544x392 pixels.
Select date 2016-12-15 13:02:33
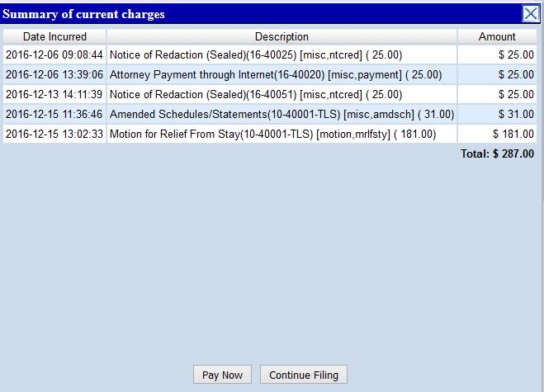(x=54, y=134)
